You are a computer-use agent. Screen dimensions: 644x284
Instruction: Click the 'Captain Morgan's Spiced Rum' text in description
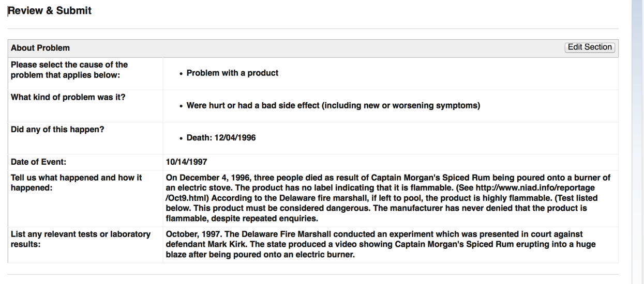coord(423,178)
